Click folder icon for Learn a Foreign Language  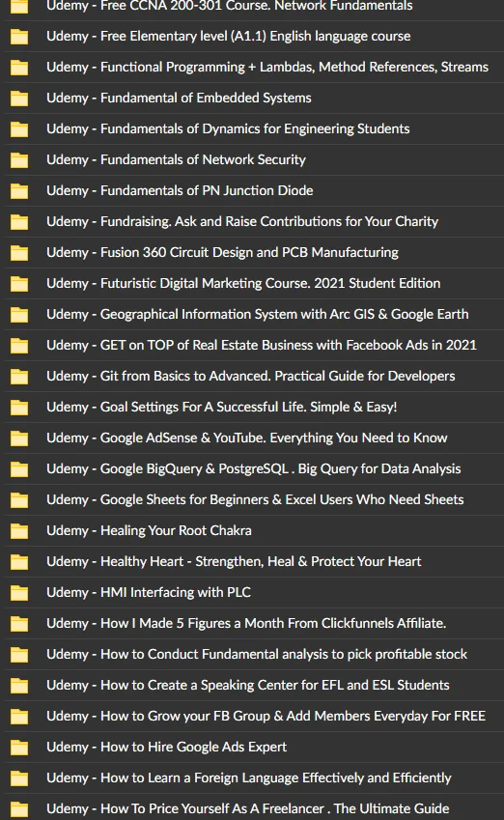pyautogui.click(x=19, y=778)
